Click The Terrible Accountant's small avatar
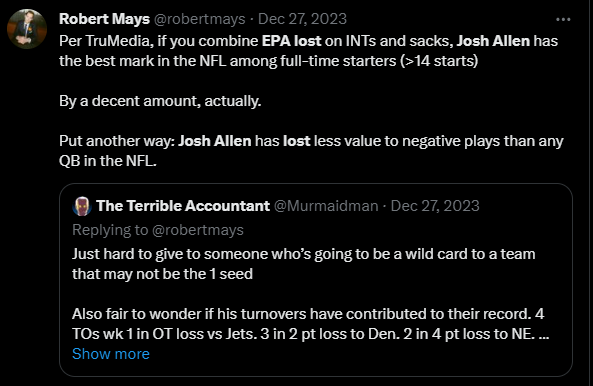Viewport: 593px width, 386px height. pyautogui.click(x=82, y=206)
